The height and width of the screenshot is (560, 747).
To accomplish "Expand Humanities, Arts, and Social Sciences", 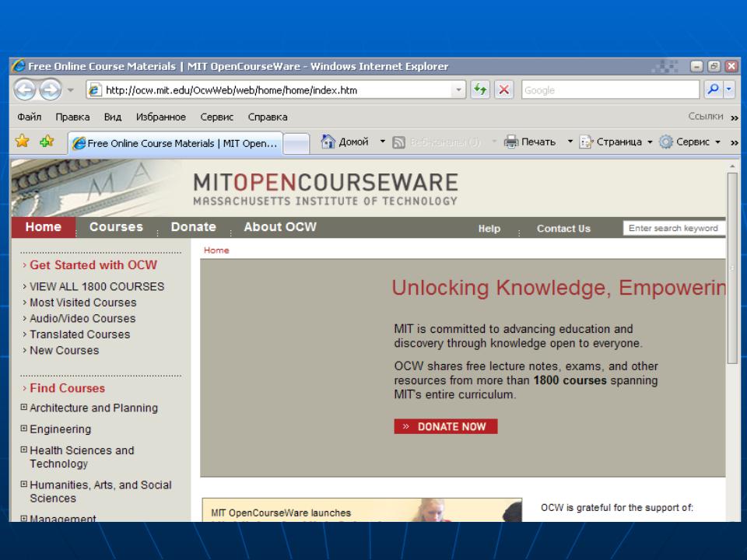I will pyautogui.click(x=24, y=484).
